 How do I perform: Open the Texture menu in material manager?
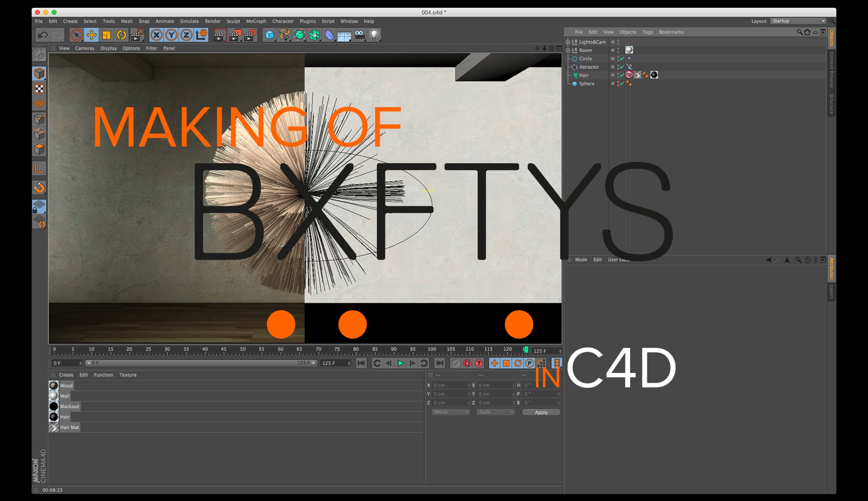(x=128, y=375)
